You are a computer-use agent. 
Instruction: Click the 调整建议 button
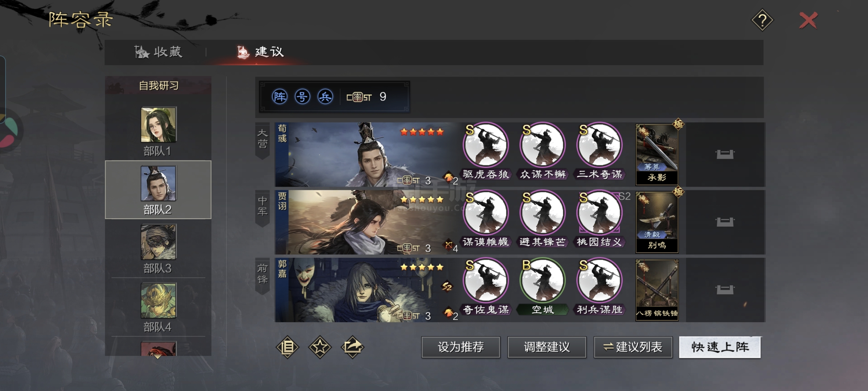click(546, 347)
